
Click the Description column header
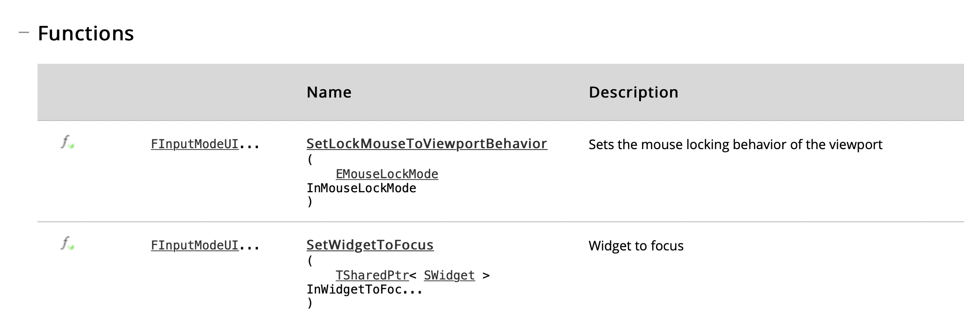[x=633, y=92]
